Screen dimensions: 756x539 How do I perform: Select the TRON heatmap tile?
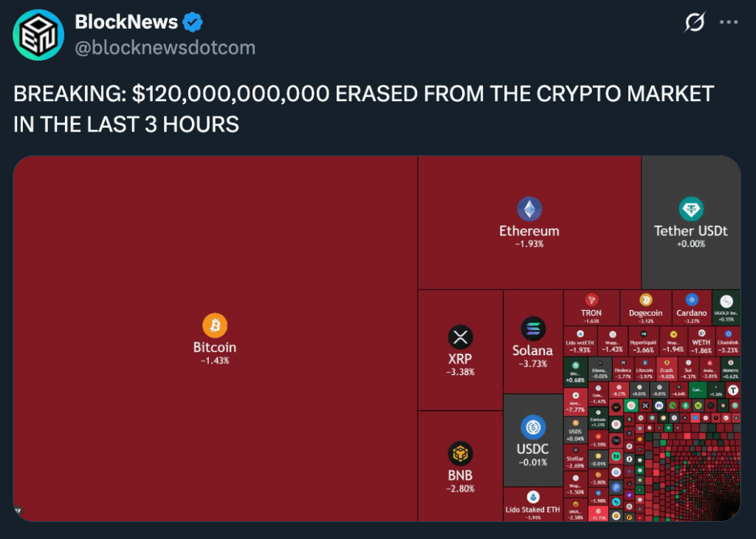591,307
